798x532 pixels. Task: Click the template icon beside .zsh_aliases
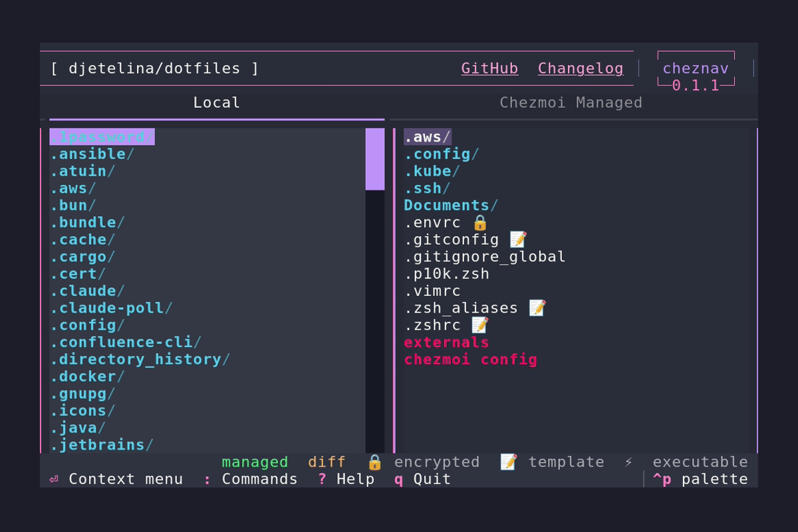(x=538, y=308)
